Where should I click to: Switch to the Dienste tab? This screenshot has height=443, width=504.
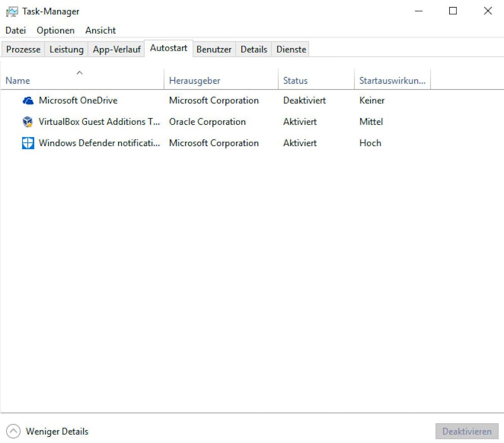[291, 50]
